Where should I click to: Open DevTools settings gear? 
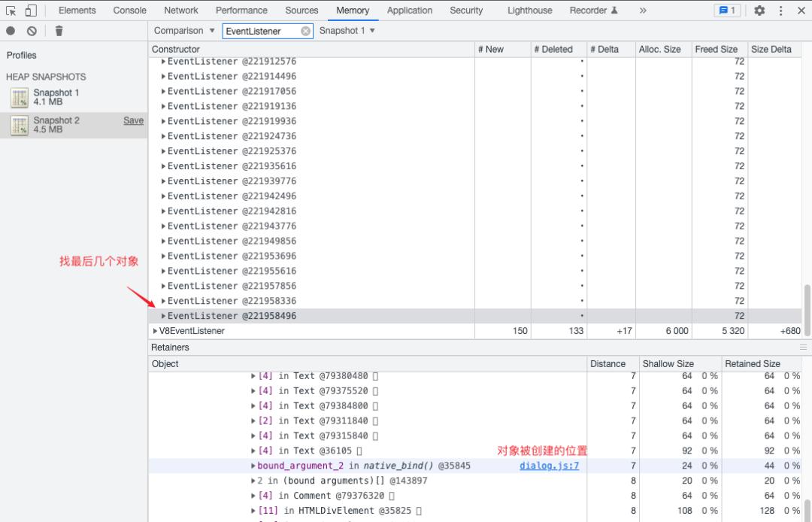[x=759, y=11]
